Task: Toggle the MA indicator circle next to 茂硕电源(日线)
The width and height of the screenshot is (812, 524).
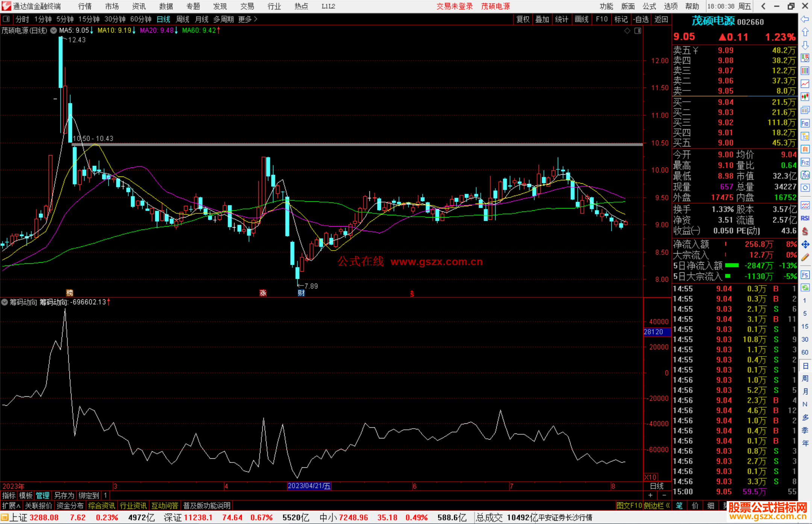Action: [x=54, y=30]
